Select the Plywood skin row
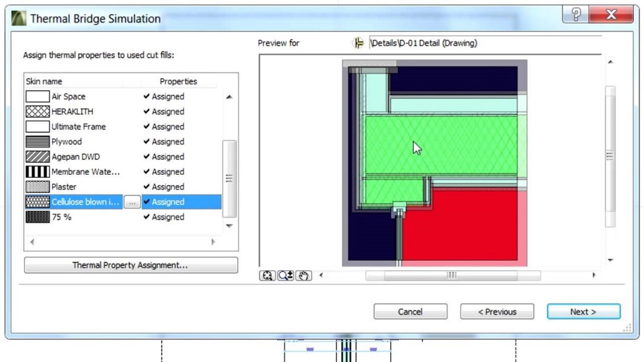Viewport: 644px width, 362px height. point(123,141)
